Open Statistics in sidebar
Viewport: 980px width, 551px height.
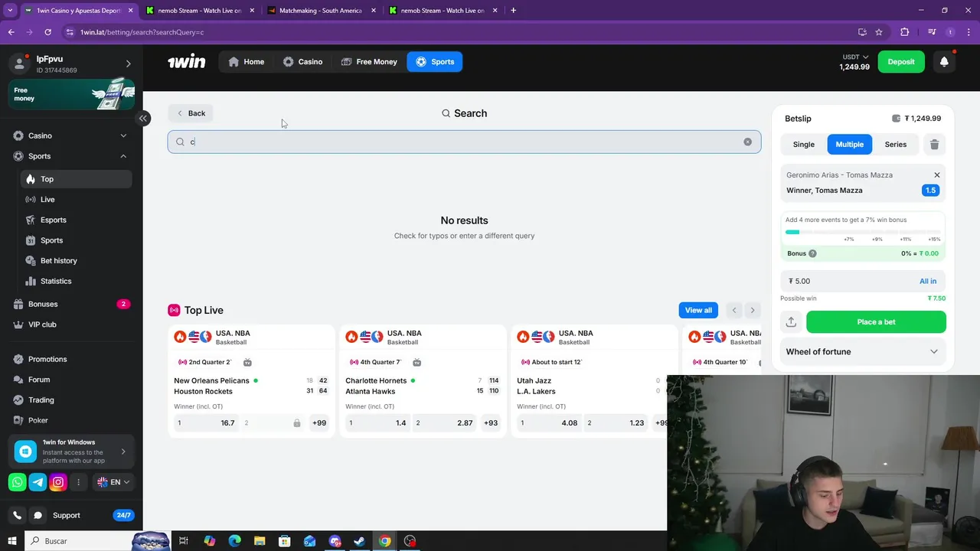pos(76,282)
